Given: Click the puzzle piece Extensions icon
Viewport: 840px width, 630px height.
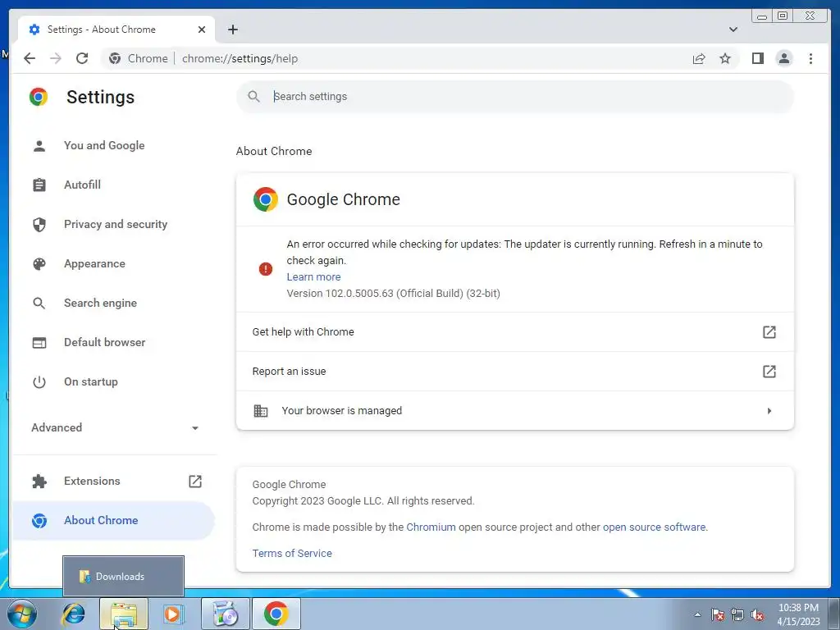Looking at the screenshot, I should (39, 481).
